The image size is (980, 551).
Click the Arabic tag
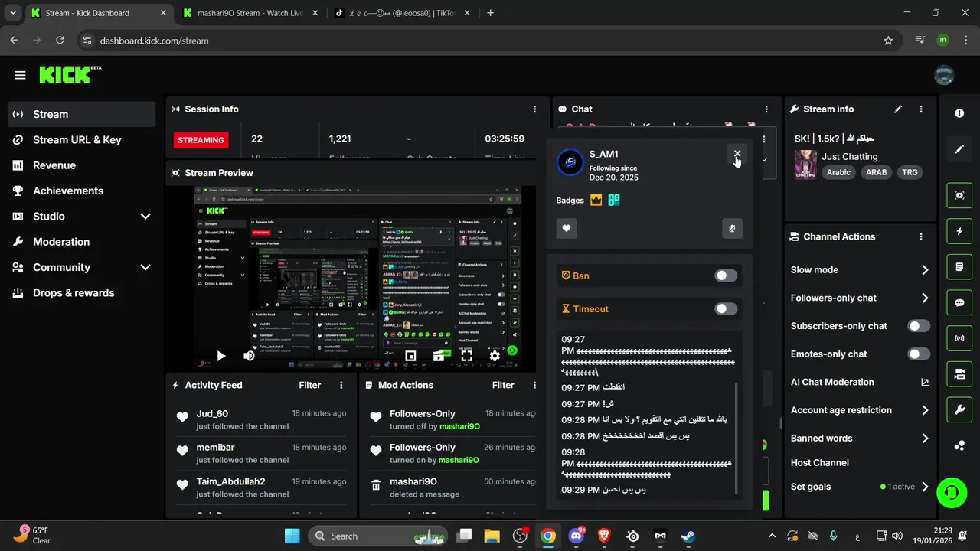click(x=838, y=173)
